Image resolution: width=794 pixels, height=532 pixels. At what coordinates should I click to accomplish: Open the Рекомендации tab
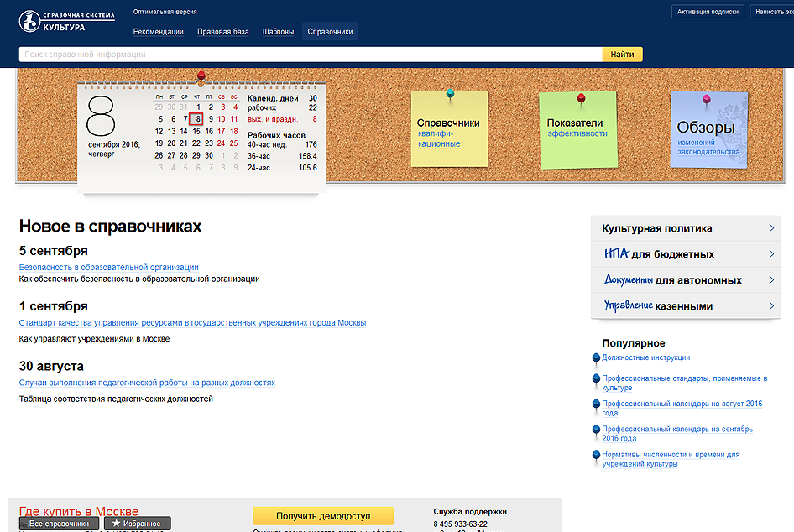coord(158,32)
